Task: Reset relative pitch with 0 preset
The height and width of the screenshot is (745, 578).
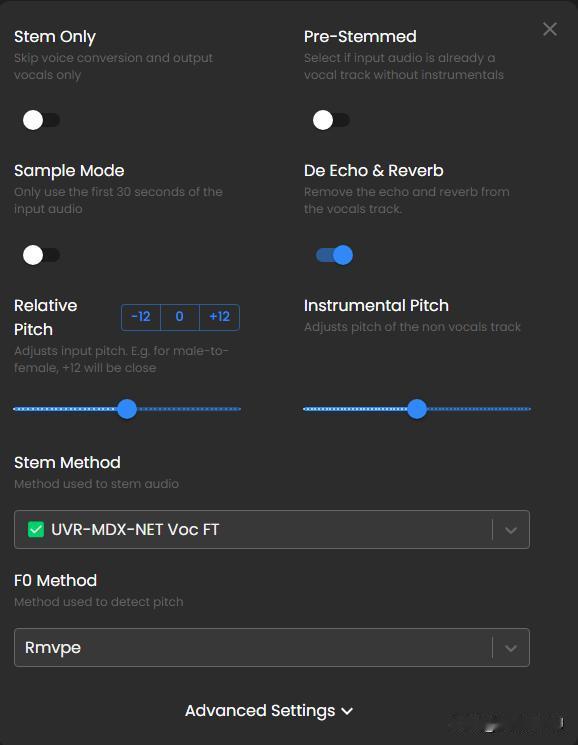Action: tap(180, 317)
